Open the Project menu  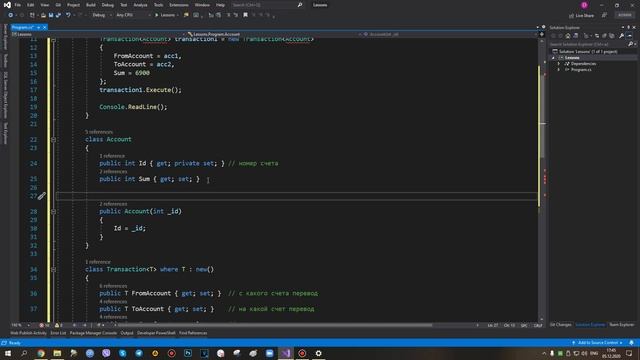coord(73,5)
